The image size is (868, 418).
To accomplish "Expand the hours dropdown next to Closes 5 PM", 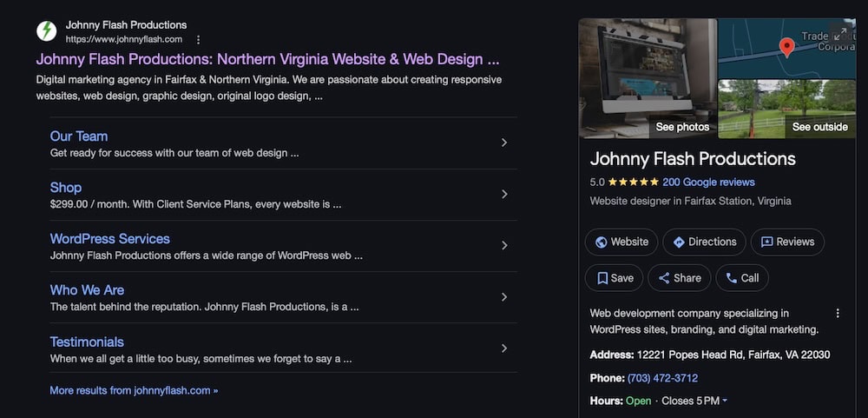I will pyautogui.click(x=725, y=401).
